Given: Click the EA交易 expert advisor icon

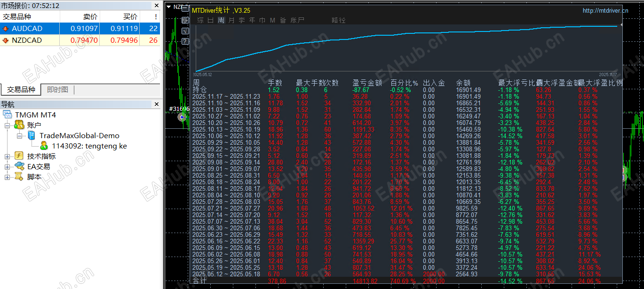Looking at the screenshot, I should click(19, 166).
